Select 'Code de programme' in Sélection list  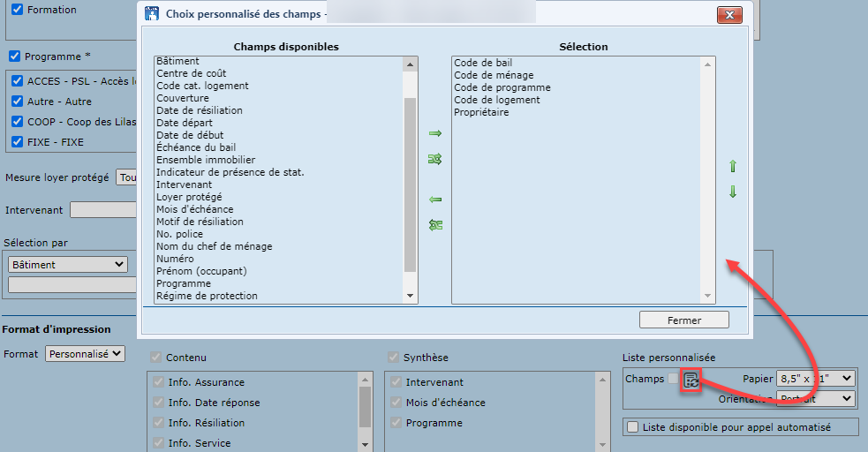pyautogui.click(x=502, y=87)
